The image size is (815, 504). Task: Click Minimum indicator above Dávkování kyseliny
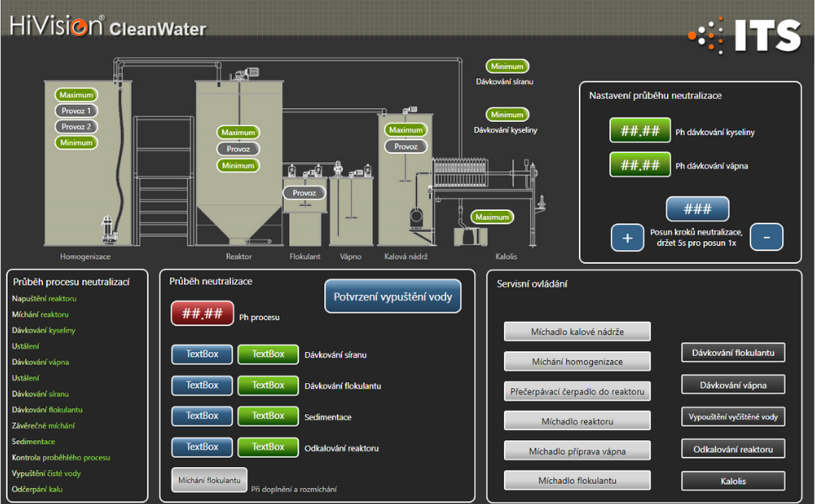coord(507,114)
